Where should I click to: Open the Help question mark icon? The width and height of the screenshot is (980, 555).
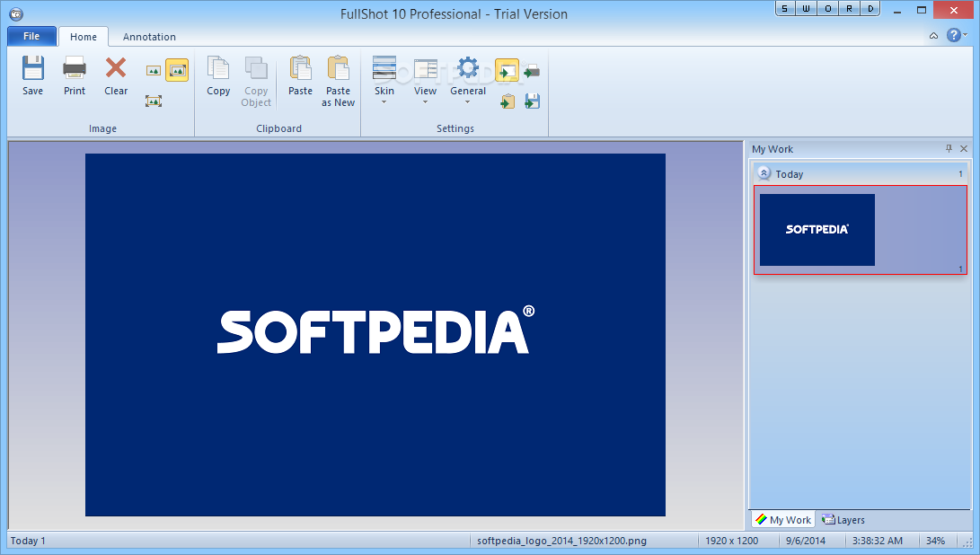tap(953, 35)
